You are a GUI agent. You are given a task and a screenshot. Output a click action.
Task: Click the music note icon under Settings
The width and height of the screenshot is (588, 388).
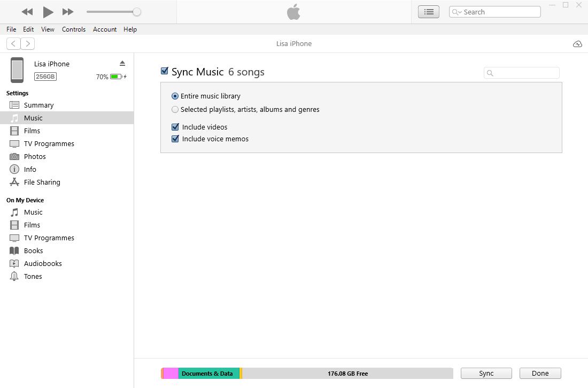pos(14,118)
